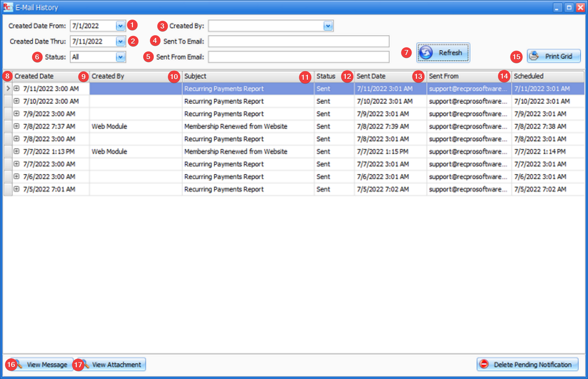Click the Sent From Email field

(x=298, y=57)
